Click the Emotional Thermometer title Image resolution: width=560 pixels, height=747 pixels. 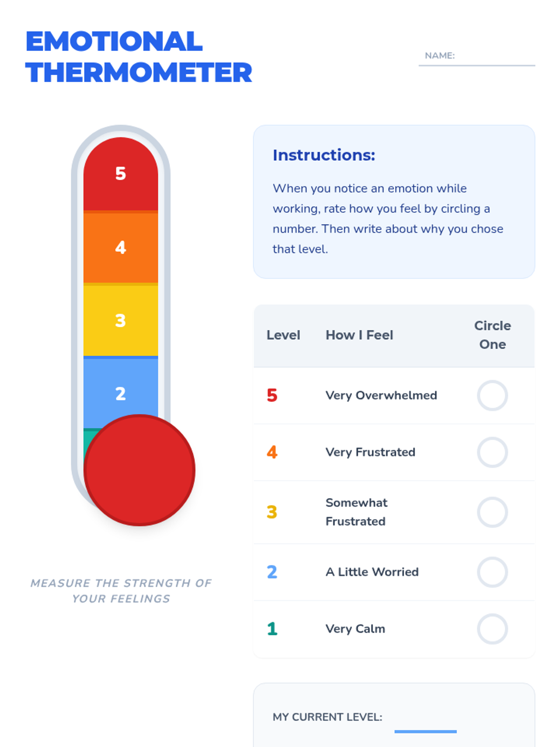pyautogui.click(x=139, y=57)
